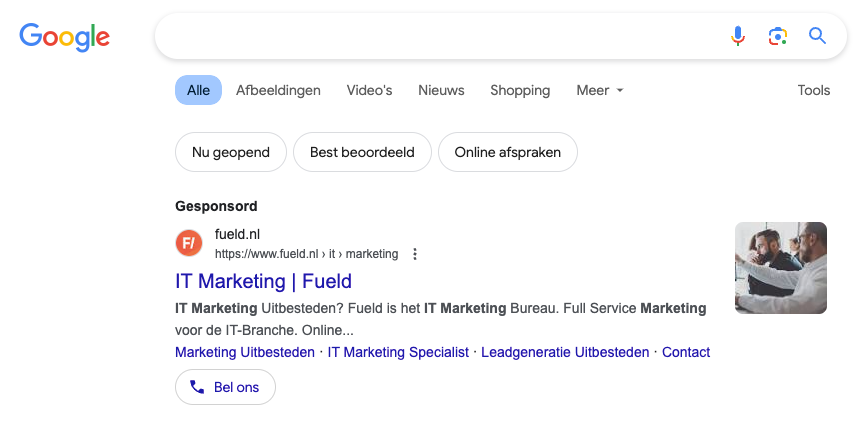Toggle the Online afspraken filter chip
Viewport: 866px width, 425px height.
[x=507, y=153]
